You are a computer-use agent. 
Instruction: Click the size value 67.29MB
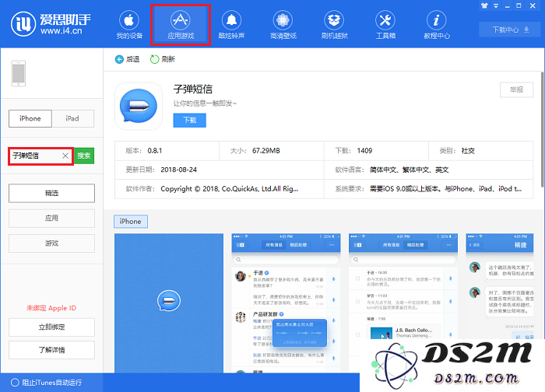click(266, 151)
